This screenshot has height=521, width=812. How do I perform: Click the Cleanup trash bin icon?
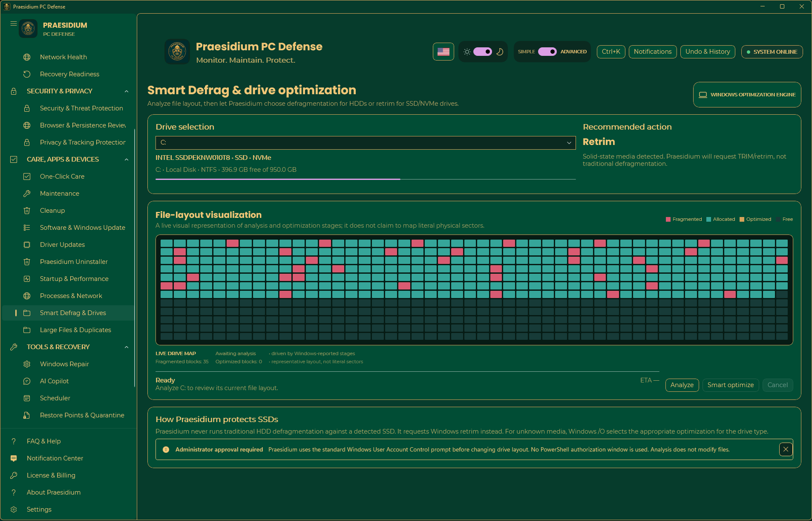(x=27, y=211)
